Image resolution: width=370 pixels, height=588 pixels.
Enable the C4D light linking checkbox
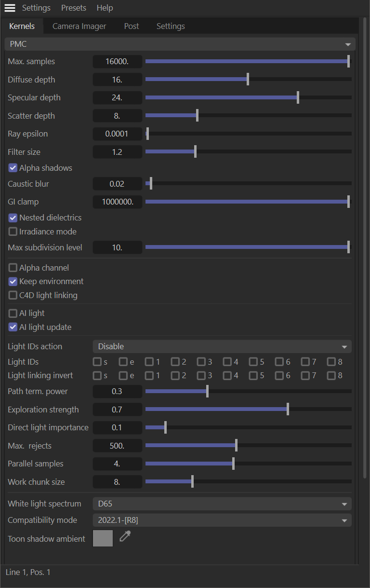pos(13,295)
